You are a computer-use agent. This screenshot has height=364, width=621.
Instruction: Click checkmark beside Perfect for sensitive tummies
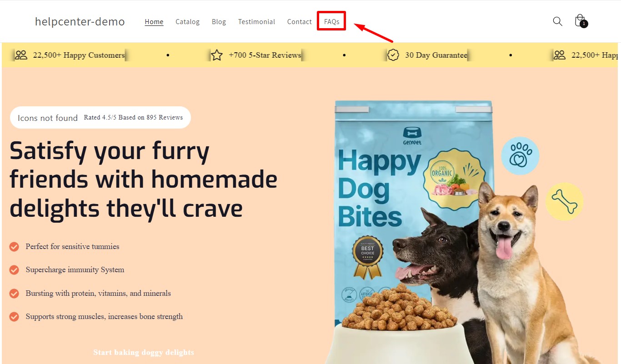(x=14, y=246)
